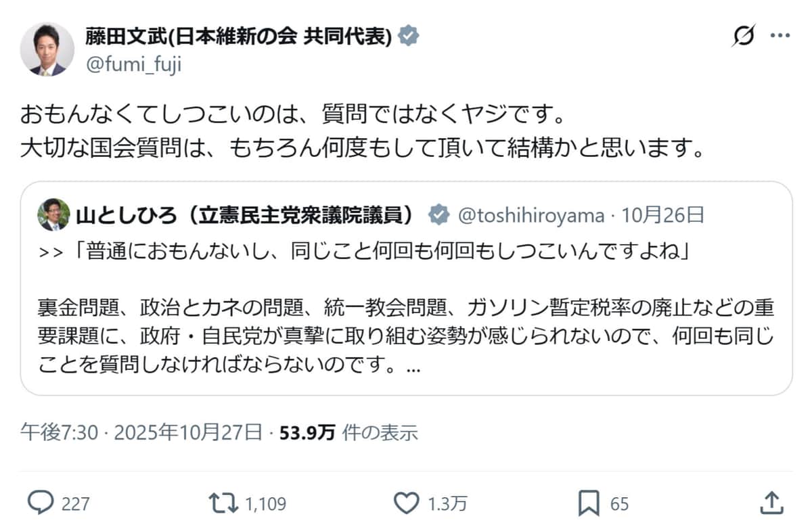Tap the heart-shaped like icon
This screenshot has height=531, width=812.
pyautogui.click(x=407, y=503)
